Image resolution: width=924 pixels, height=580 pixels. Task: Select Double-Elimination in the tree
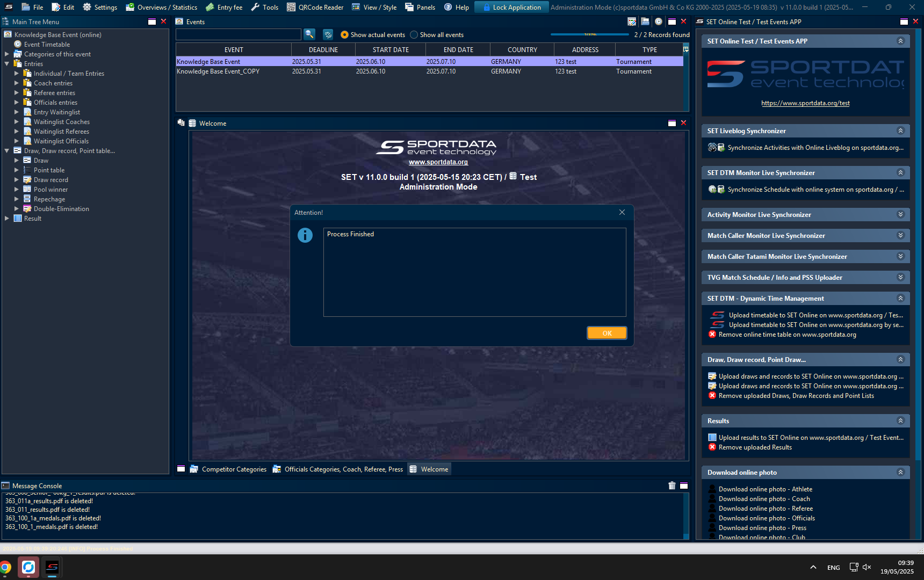[61, 208]
